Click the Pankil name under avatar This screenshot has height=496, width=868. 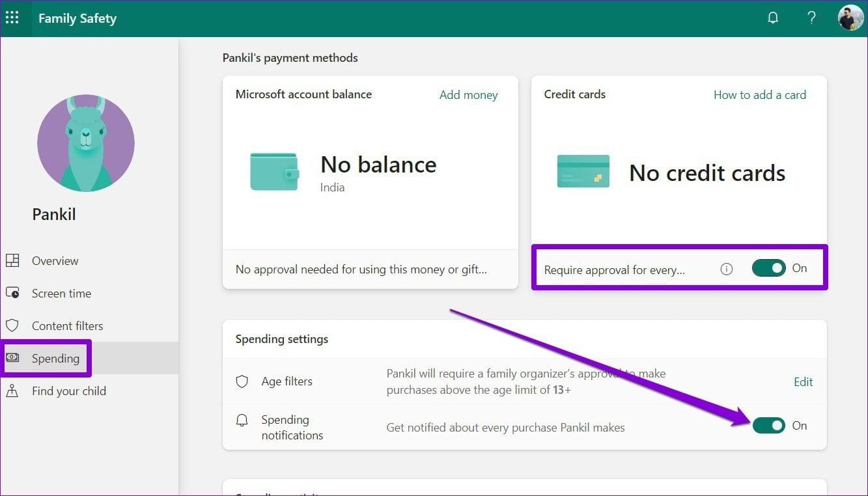point(54,214)
